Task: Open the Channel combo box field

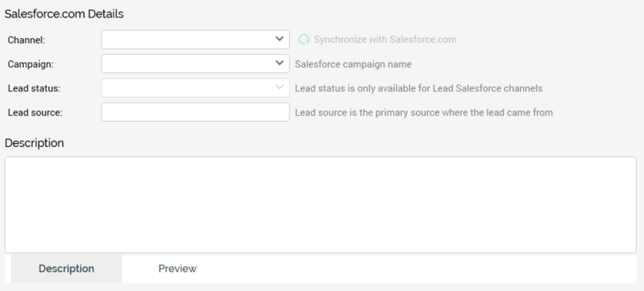Action: point(195,40)
